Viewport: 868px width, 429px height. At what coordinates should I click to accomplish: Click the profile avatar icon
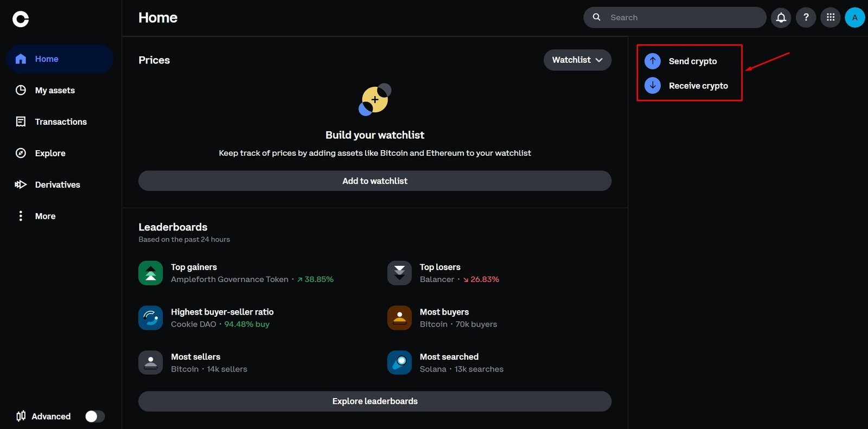pyautogui.click(x=854, y=17)
